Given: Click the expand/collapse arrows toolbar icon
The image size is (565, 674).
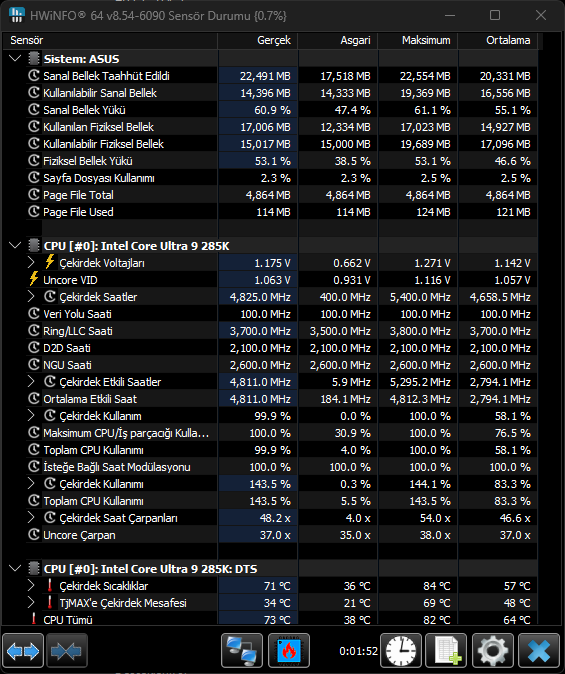Looking at the screenshot, I should pos(23,651).
